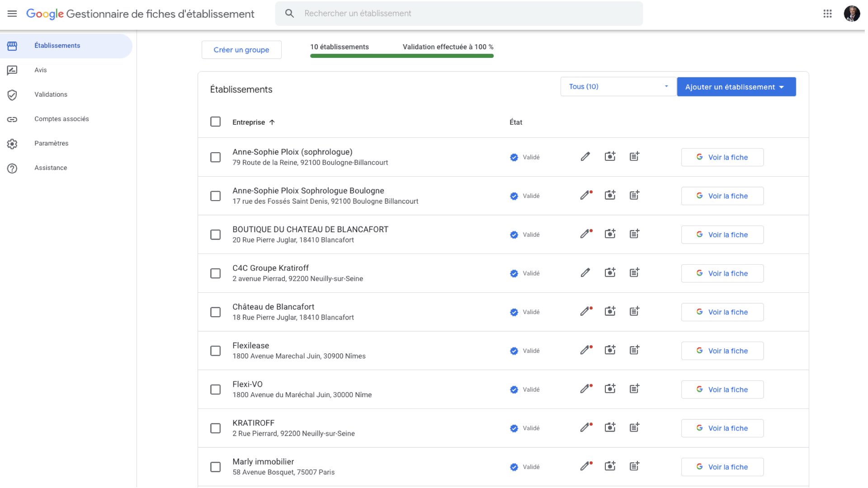The height and width of the screenshot is (488, 868).
Task: Click the search magnifier icon
Action: click(289, 14)
